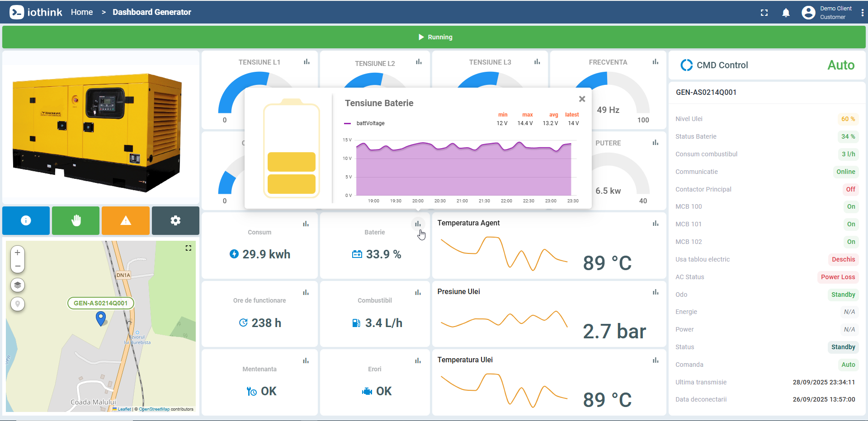The height and width of the screenshot is (421, 868).
Task: Click the blue info button
Action: (26, 220)
